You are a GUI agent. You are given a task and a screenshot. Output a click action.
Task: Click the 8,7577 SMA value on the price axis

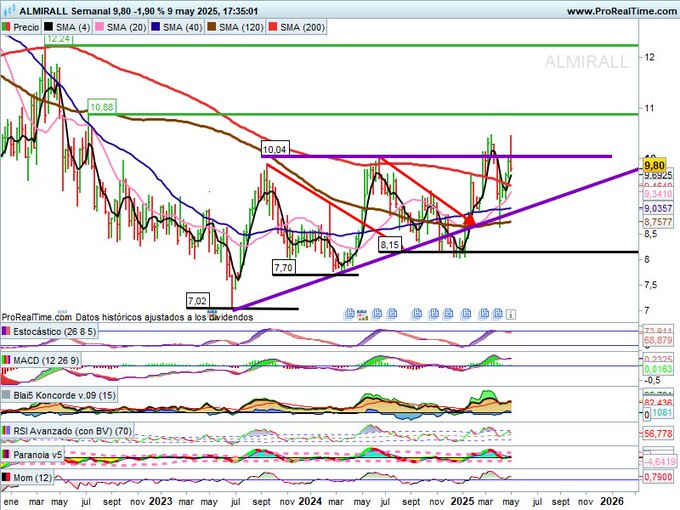[x=658, y=222]
